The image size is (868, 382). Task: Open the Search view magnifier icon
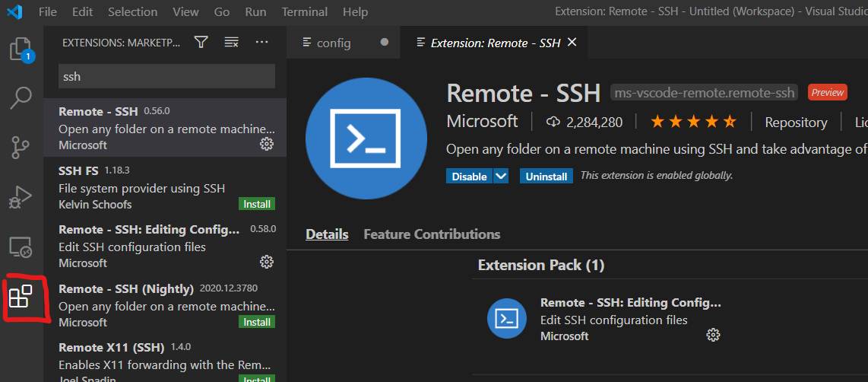tap(21, 98)
